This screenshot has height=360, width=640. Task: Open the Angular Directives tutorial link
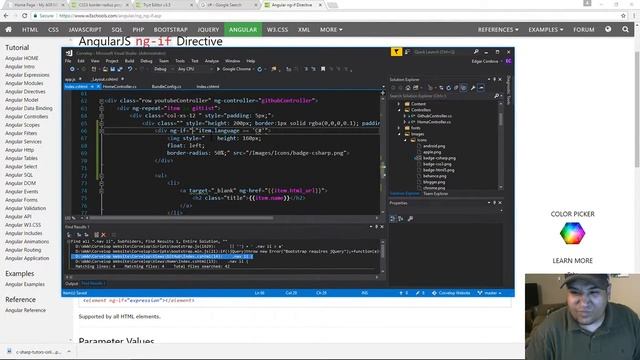pos(25,91)
